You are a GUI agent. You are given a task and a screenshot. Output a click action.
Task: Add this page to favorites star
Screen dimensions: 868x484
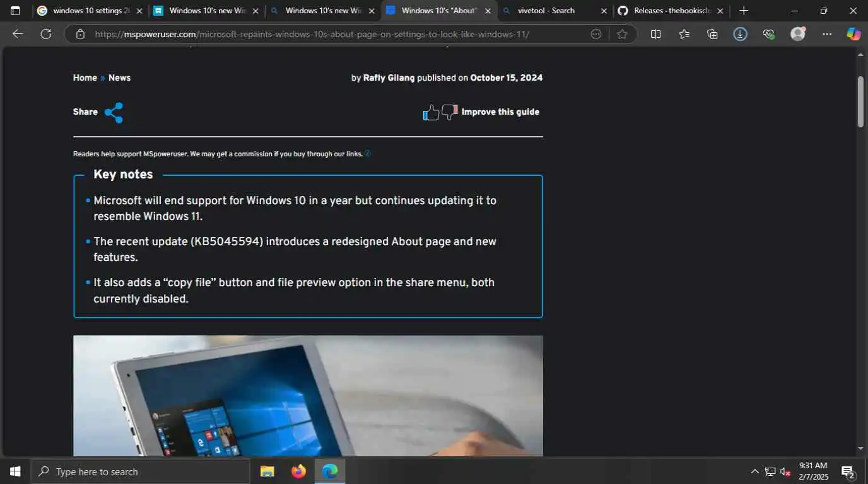[x=623, y=34]
